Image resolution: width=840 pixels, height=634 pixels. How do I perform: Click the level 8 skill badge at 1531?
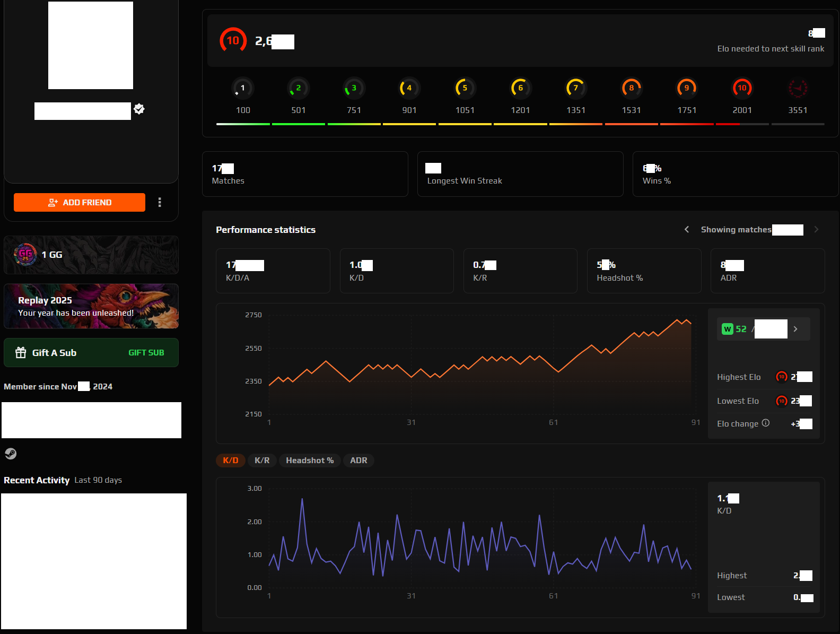click(x=631, y=88)
